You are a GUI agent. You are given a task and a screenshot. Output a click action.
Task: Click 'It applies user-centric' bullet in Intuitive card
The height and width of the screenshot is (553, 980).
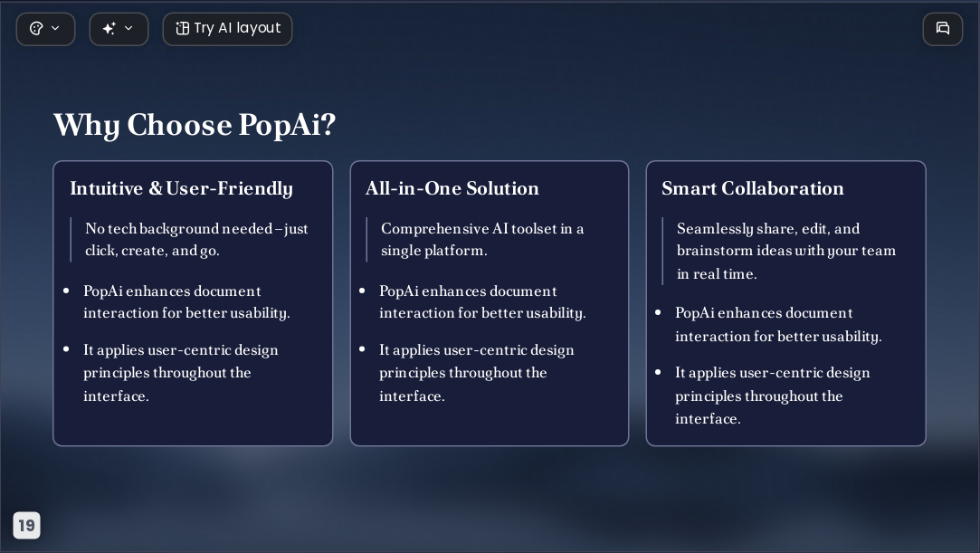[181, 373]
